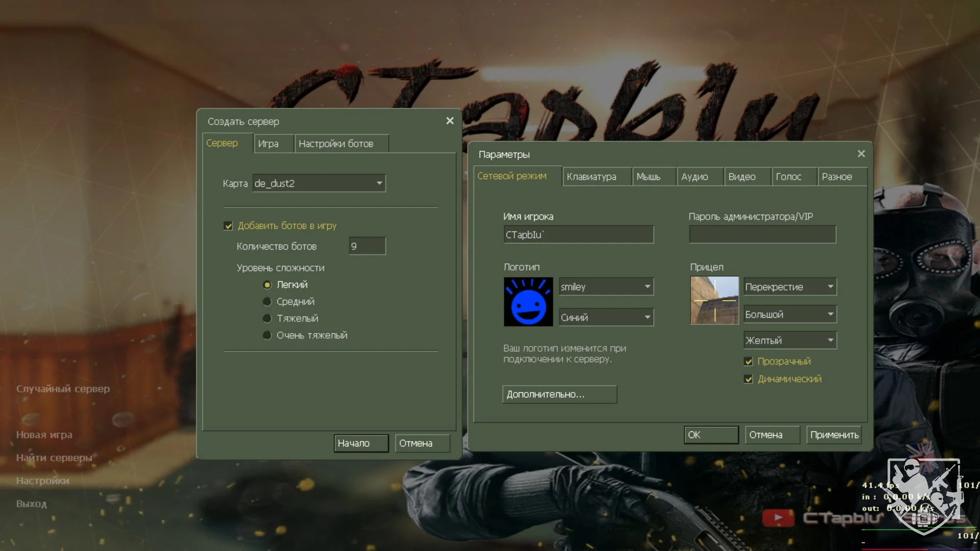This screenshot has width=980, height=551.
Task: Click the crosshair preview image
Action: click(x=714, y=301)
